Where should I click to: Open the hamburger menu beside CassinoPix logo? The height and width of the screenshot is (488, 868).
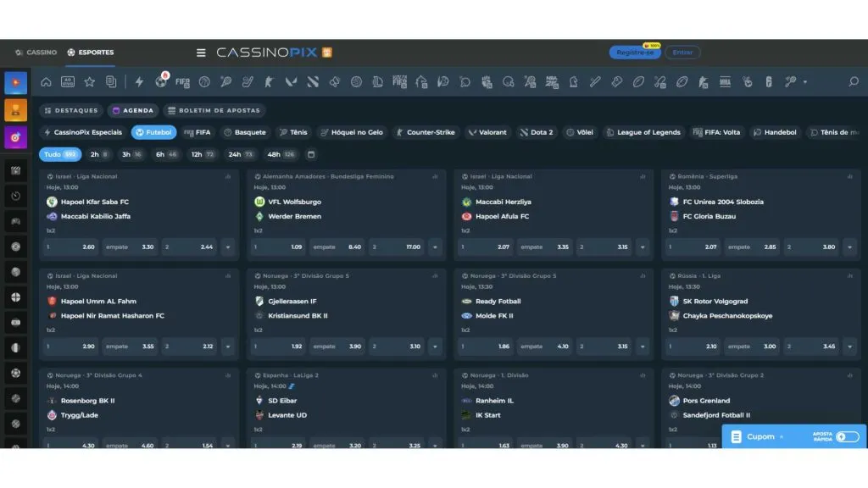[201, 53]
